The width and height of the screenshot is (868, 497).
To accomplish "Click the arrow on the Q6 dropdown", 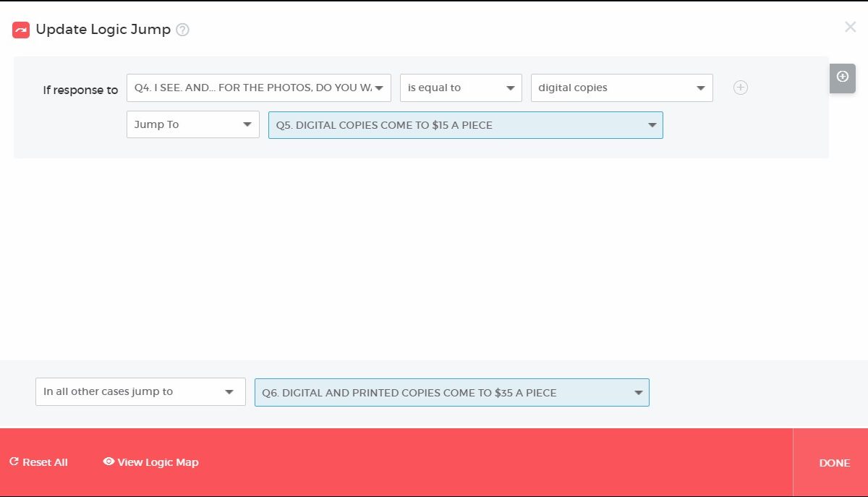I will point(638,393).
